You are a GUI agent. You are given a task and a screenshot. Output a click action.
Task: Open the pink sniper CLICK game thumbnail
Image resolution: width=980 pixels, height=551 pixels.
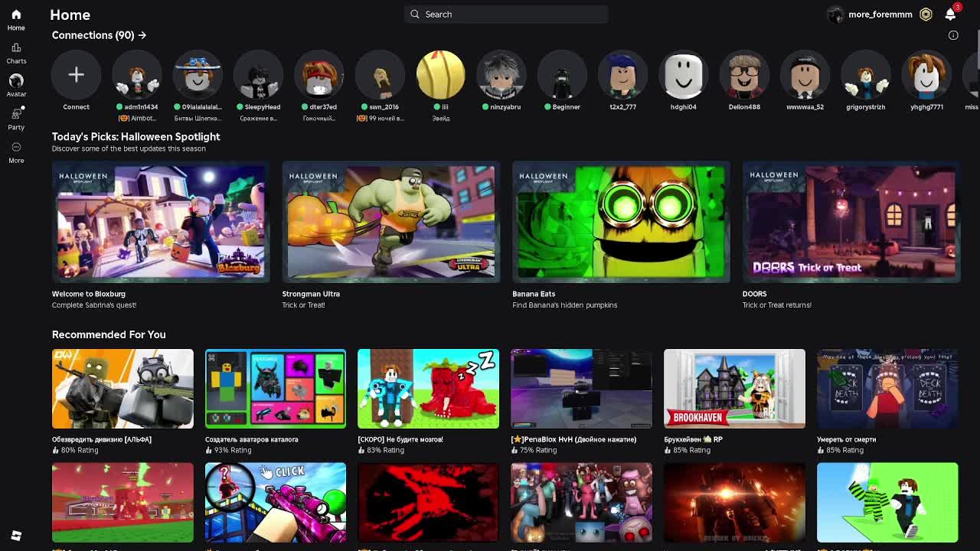(276, 502)
